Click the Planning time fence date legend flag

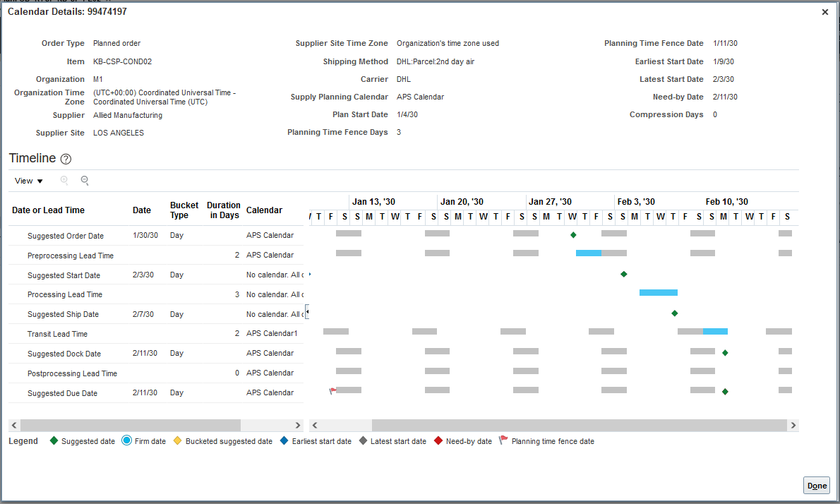click(503, 440)
